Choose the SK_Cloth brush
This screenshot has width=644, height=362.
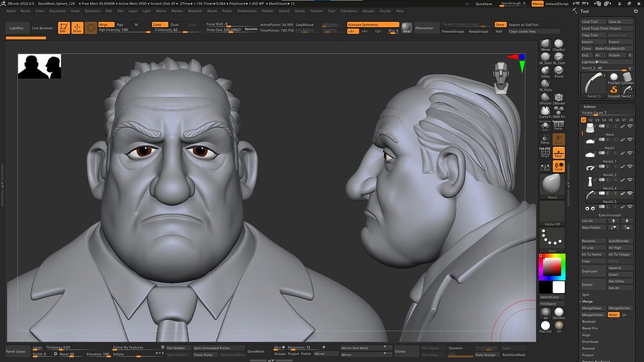coord(558,58)
